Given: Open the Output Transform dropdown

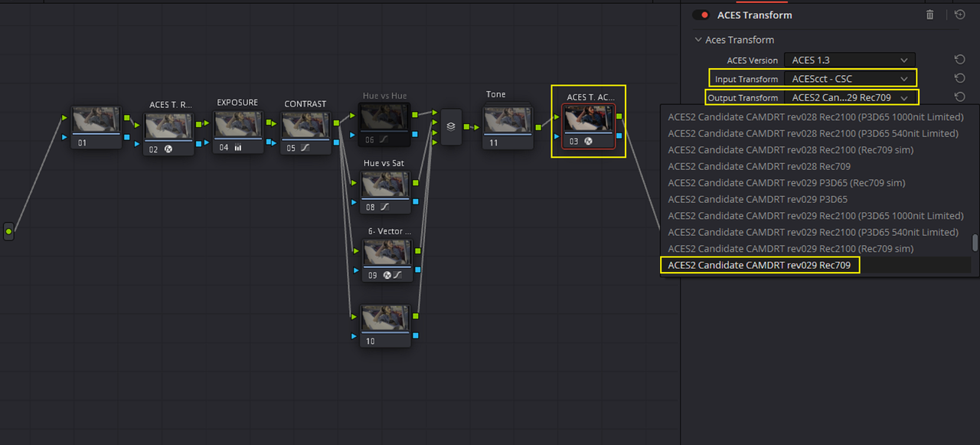Looking at the screenshot, I should click(x=850, y=98).
